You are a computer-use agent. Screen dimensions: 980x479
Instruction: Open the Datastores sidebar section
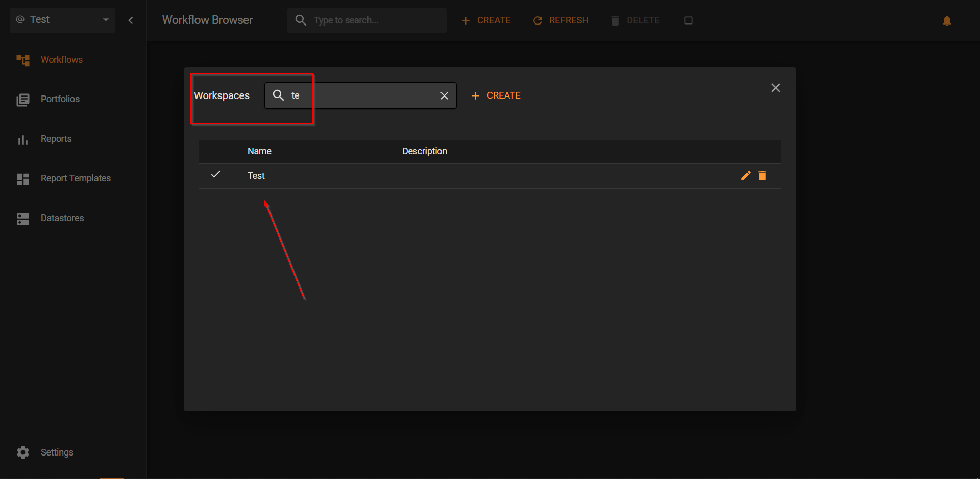click(x=62, y=218)
